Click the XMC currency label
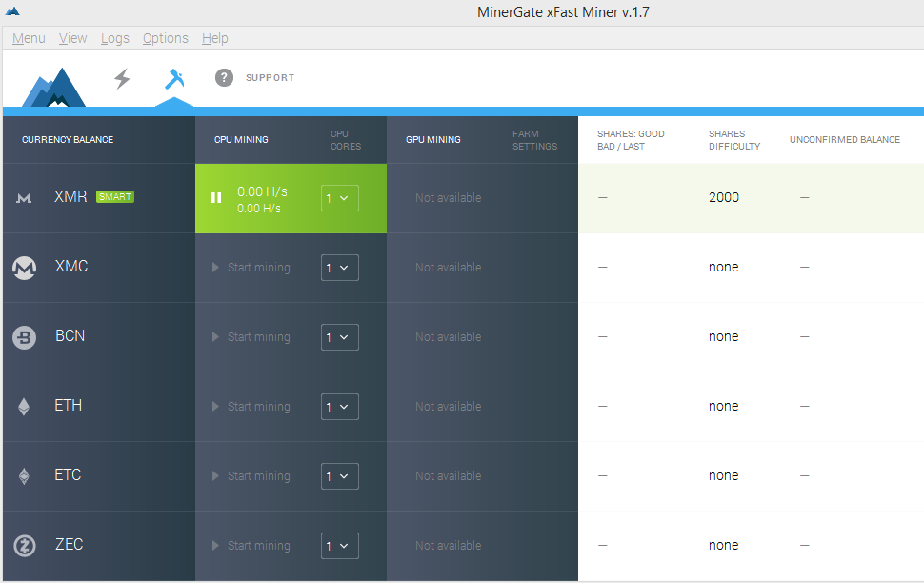The image size is (924, 583). pyautogui.click(x=71, y=267)
